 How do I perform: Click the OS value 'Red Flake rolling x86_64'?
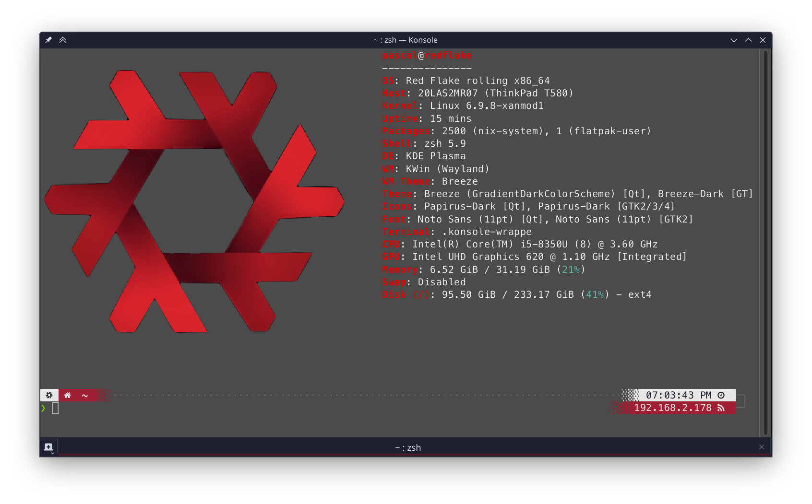tap(478, 81)
